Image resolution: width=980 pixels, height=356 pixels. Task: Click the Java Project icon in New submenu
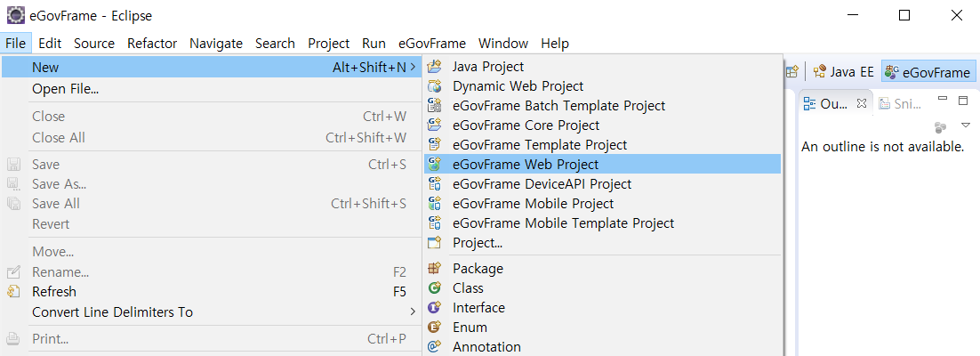coord(434,67)
